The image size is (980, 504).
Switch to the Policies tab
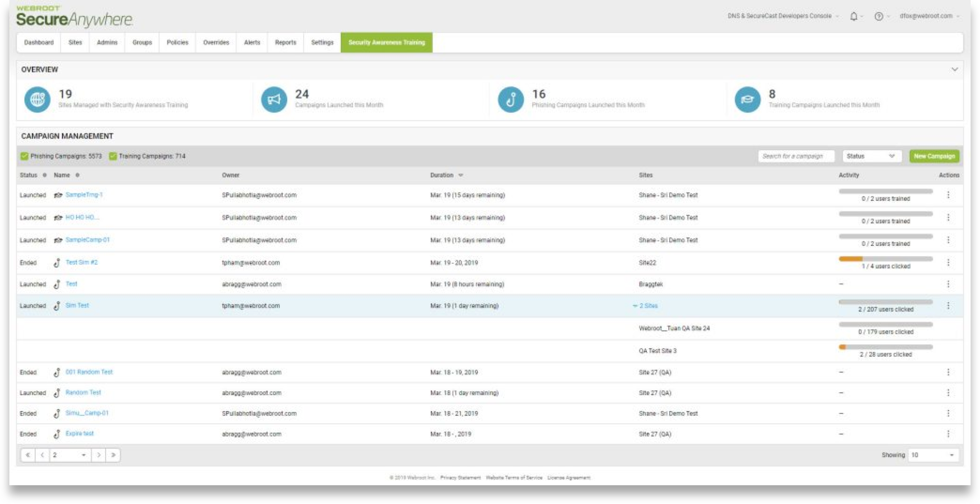177,42
